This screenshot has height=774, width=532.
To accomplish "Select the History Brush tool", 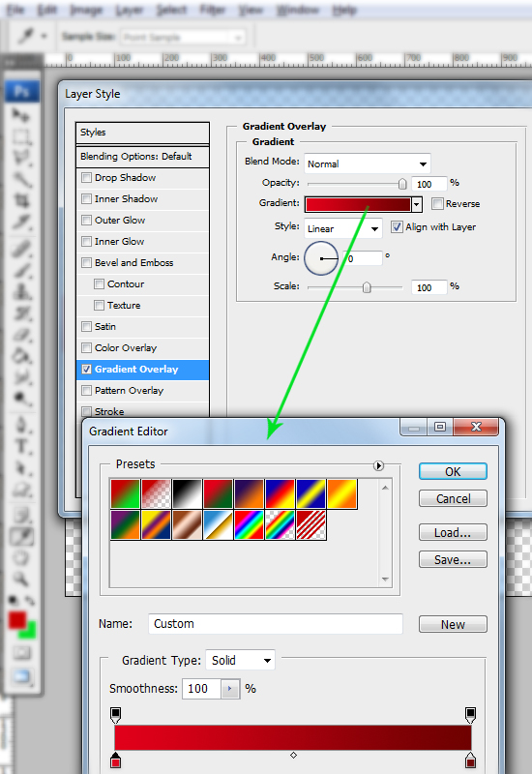I will click(20, 313).
